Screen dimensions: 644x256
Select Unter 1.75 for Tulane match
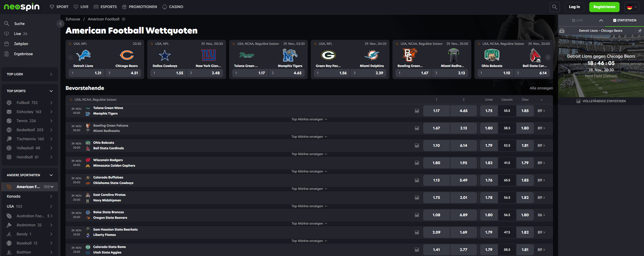point(489,111)
